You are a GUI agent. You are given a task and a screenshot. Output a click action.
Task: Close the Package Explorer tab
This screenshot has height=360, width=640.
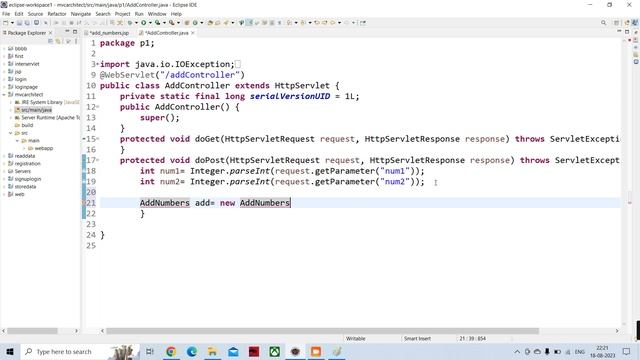[x=51, y=33]
